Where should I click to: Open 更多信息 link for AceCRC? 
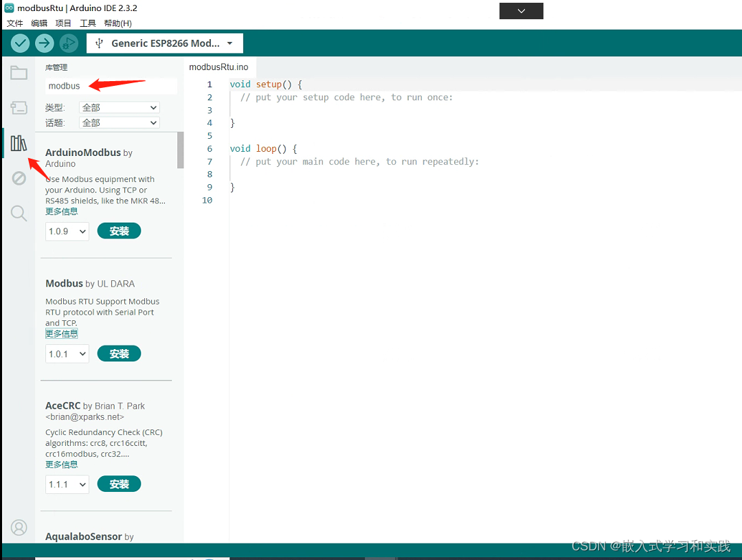(62, 464)
